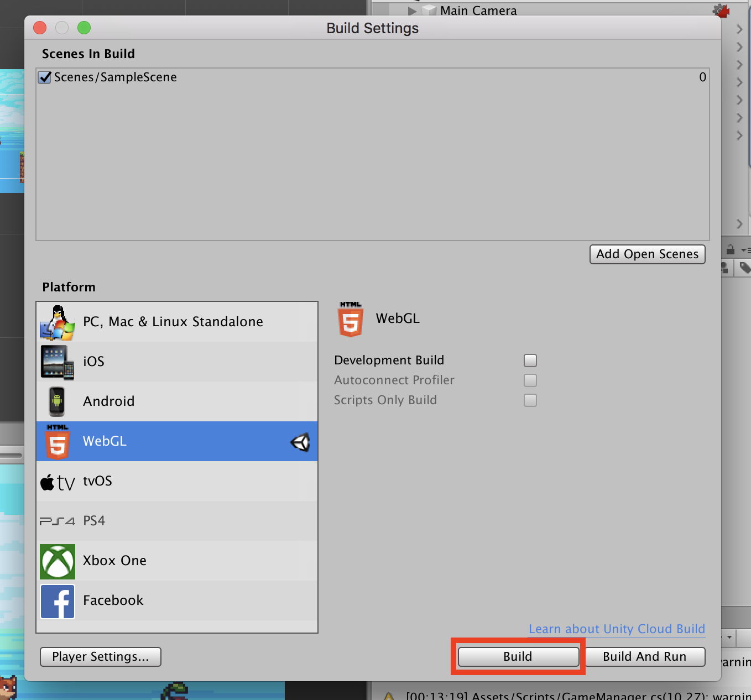751x700 pixels.
Task: Toggle Autoconnect Profiler checkbox
Action: click(530, 380)
